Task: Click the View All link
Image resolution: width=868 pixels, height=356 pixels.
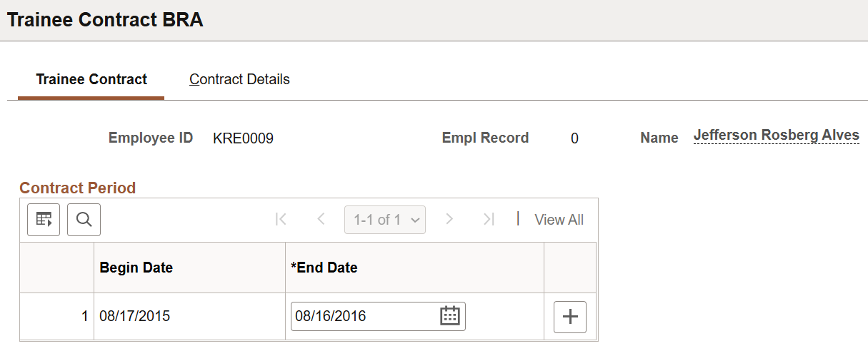Action: 559,220
